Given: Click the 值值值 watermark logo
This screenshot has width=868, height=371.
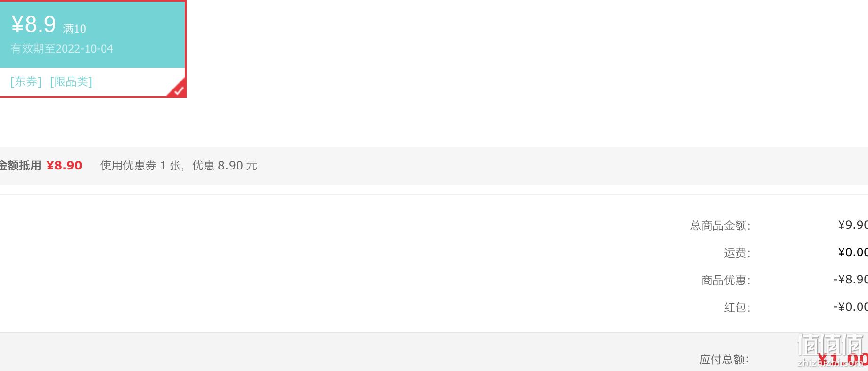Looking at the screenshot, I should click(831, 345).
